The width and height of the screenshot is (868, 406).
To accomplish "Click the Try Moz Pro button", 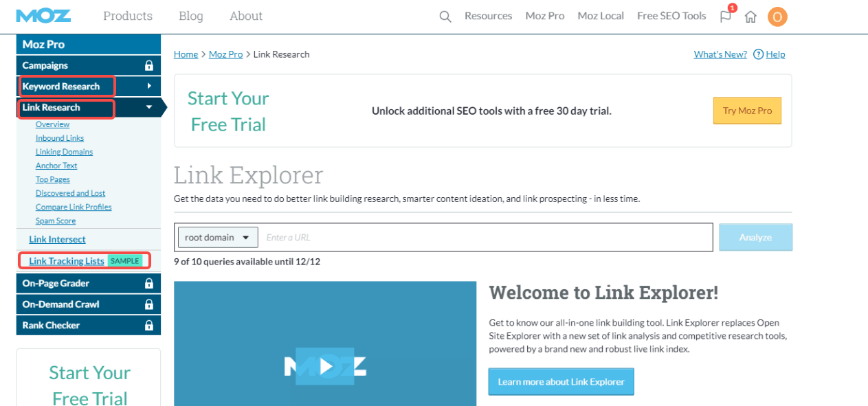I will (x=747, y=111).
